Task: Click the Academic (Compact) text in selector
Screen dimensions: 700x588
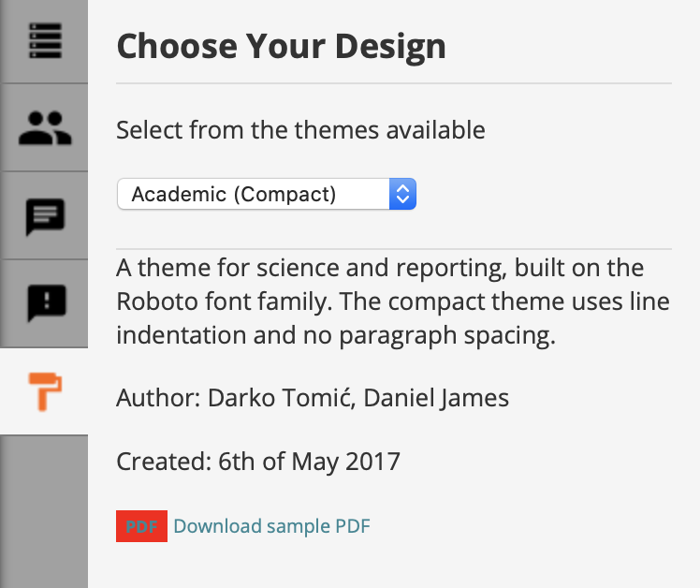Action: (x=233, y=195)
